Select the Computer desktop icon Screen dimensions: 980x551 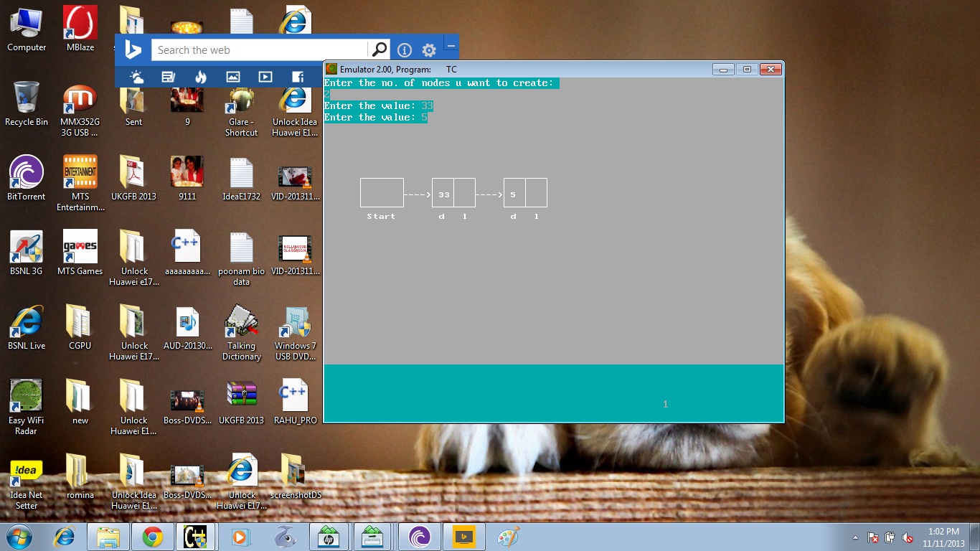(27, 29)
